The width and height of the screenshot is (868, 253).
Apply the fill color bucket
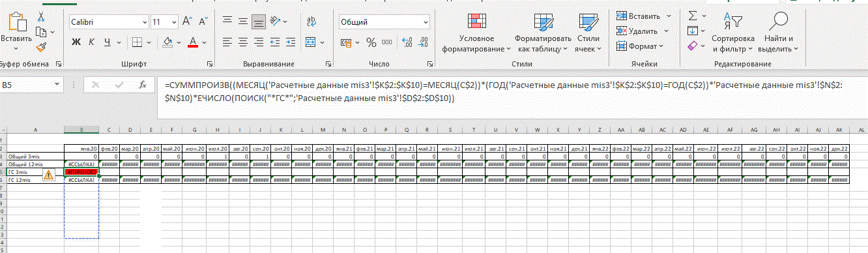click(167, 42)
